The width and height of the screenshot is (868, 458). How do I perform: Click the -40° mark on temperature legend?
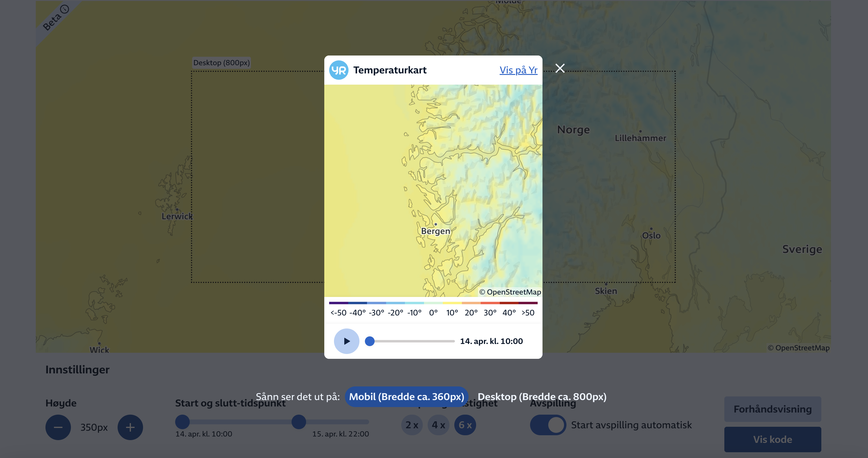357,313
